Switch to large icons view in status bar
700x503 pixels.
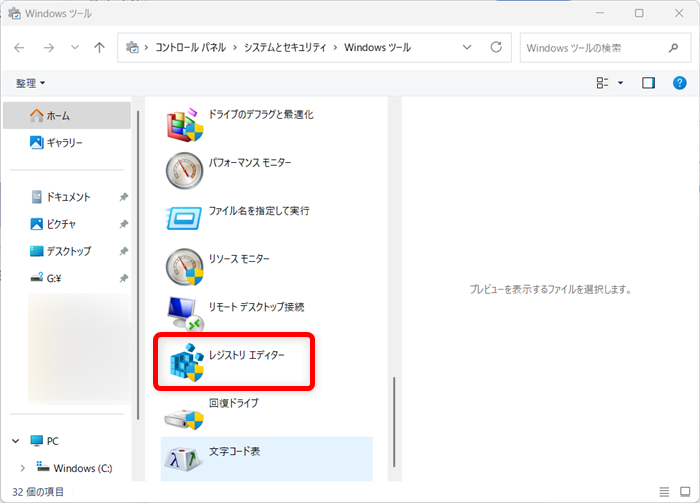(685, 492)
